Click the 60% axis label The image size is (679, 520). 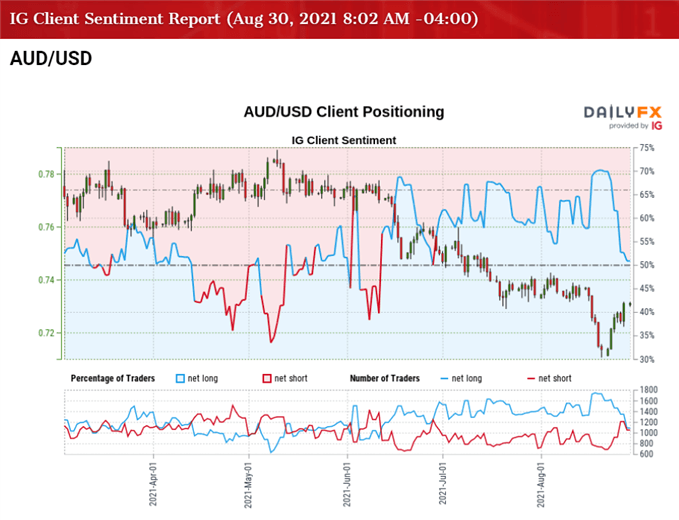pyautogui.click(x=647, y=218)
